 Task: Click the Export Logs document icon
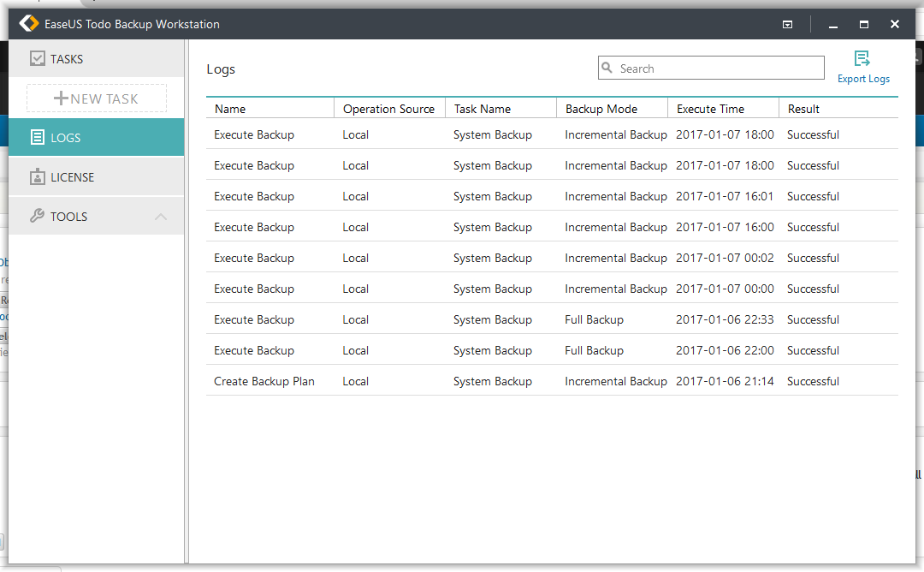pyautogui.click(x=862, y=59)
